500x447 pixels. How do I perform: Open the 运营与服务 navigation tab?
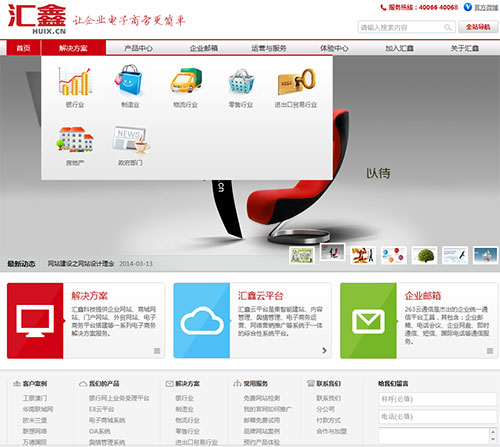click(269, 48)
